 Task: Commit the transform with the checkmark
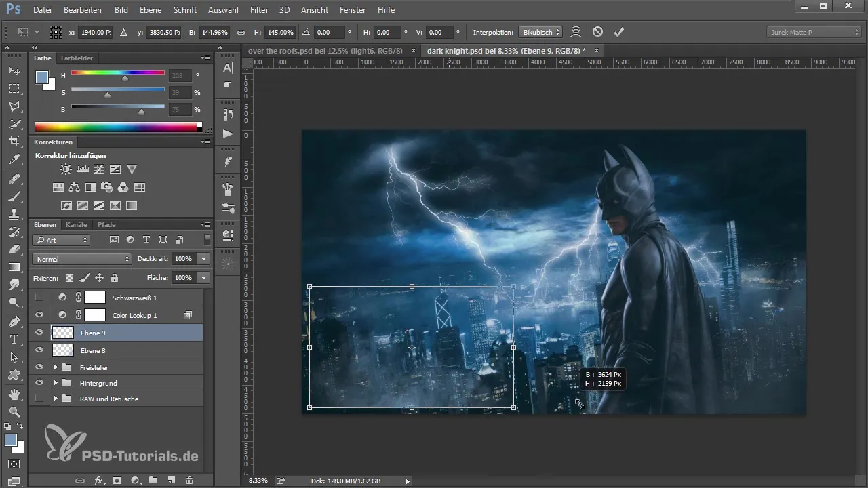coord(618,32)
